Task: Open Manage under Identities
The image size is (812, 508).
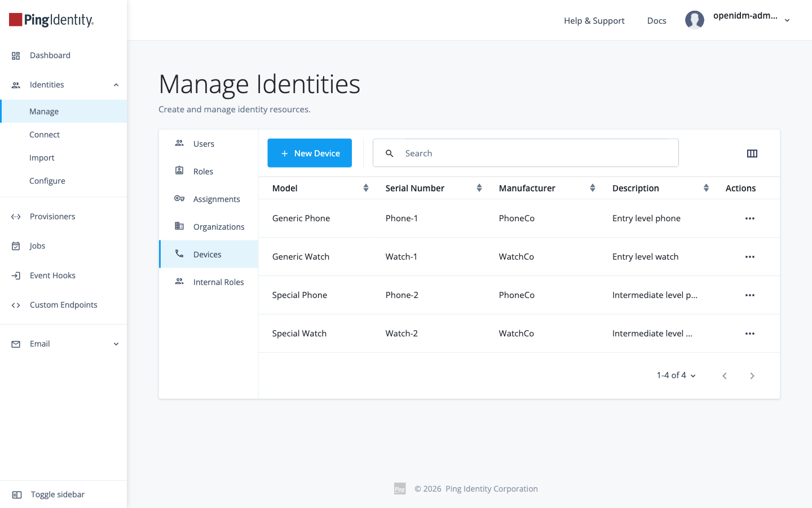Action: coord(64,111)
